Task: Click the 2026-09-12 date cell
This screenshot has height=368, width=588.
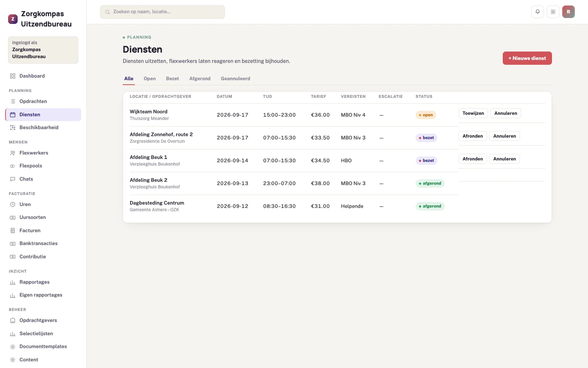Action: 233,206
